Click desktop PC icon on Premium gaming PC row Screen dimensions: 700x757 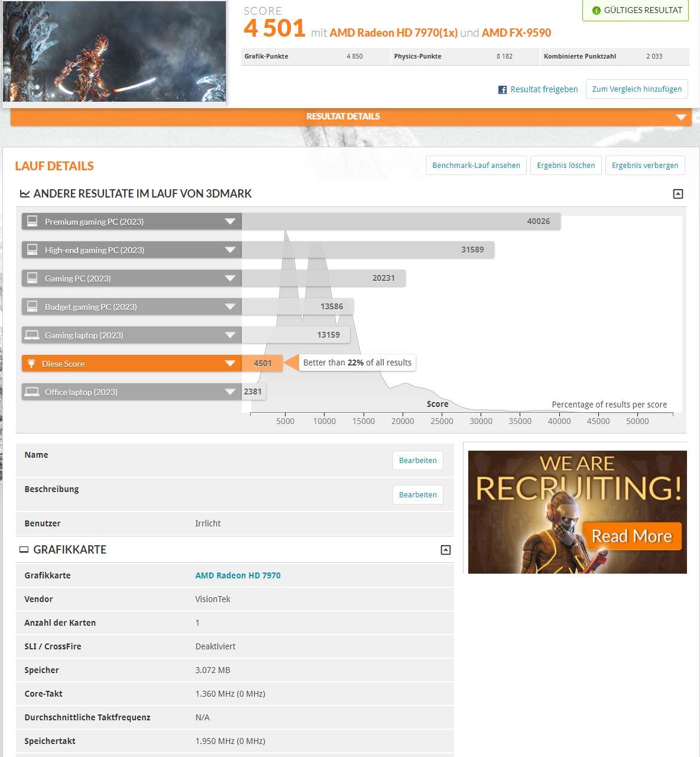pyautogui.click(x=33, y=221)
